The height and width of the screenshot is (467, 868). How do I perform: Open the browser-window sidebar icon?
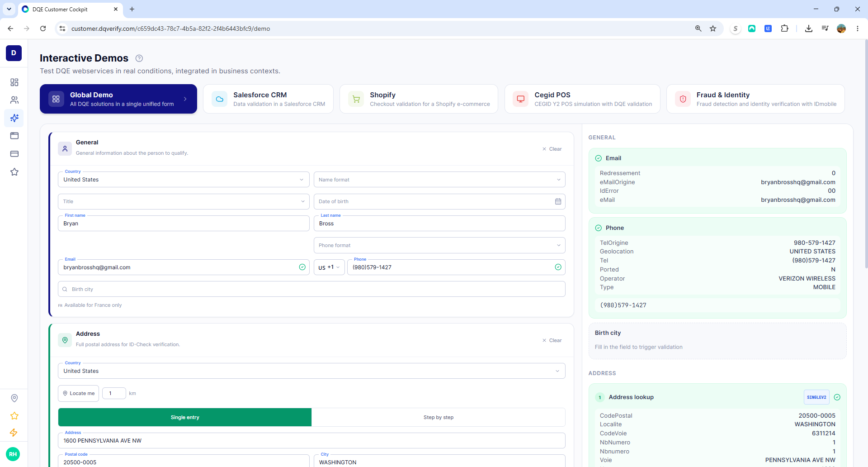coord(14,136)
